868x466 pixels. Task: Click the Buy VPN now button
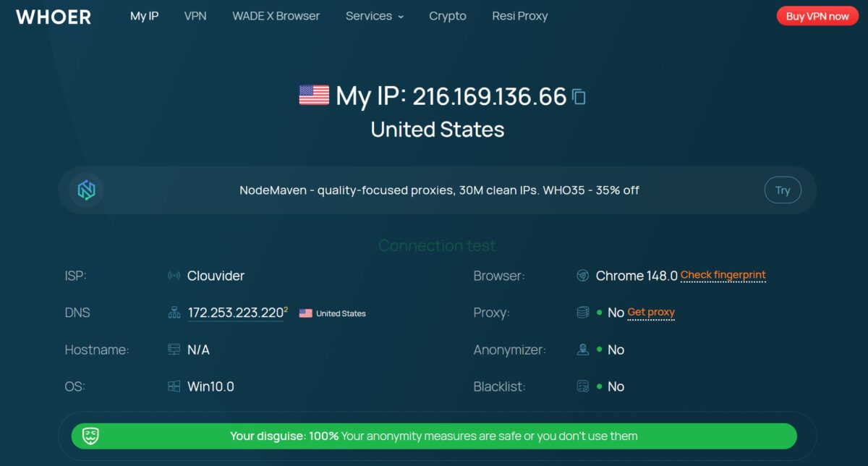[x=817, y=16]
